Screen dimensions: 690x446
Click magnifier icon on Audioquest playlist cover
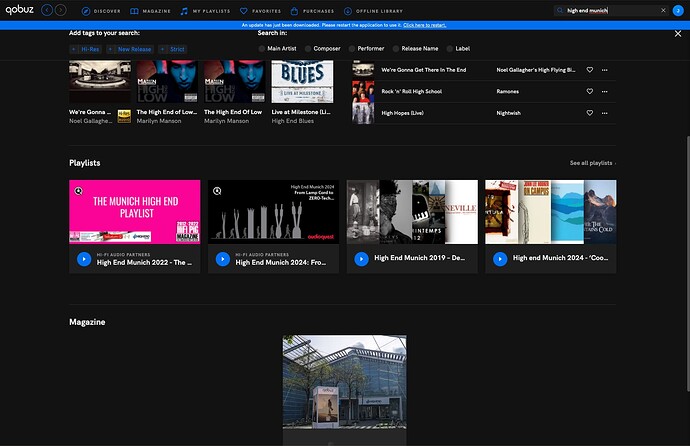[x=217, y=191]
